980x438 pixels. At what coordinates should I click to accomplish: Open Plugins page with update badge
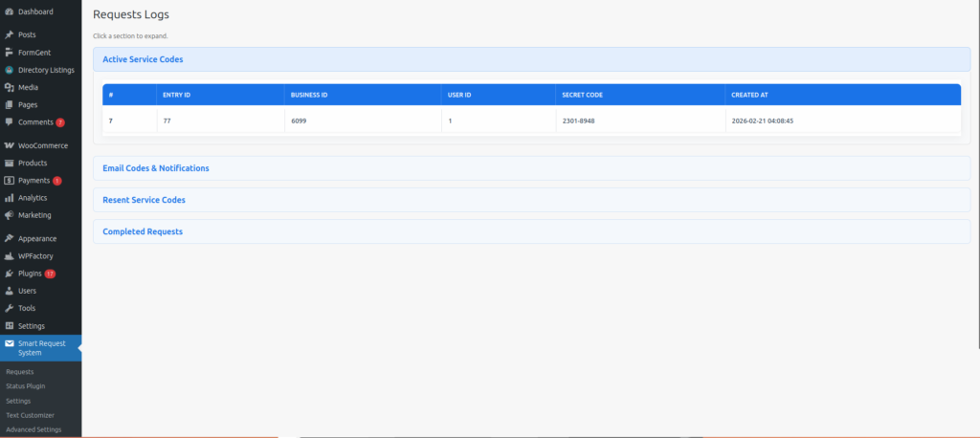pos(31,274)
